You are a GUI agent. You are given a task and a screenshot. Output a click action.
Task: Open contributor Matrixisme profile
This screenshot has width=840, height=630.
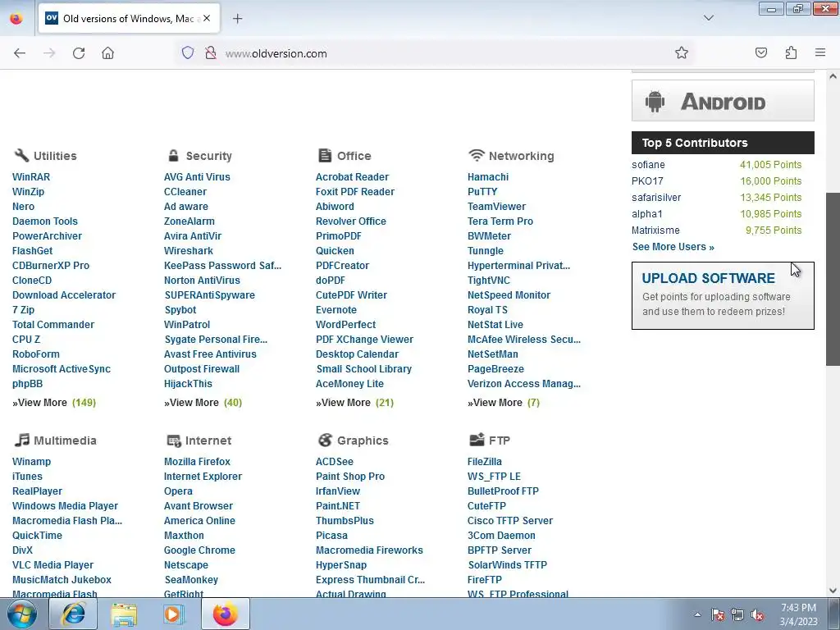pyautogui.click(x=655, y=231)
